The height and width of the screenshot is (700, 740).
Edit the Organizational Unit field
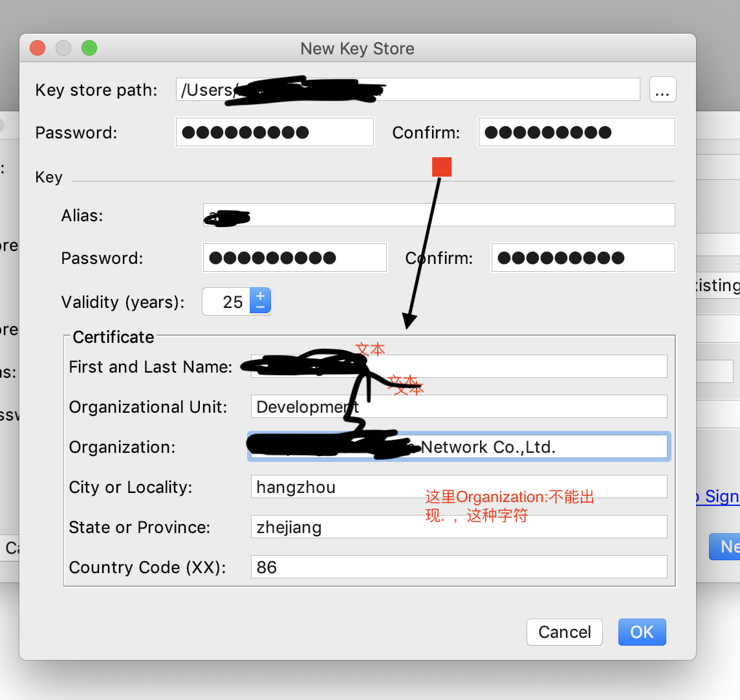click(459, 406)
